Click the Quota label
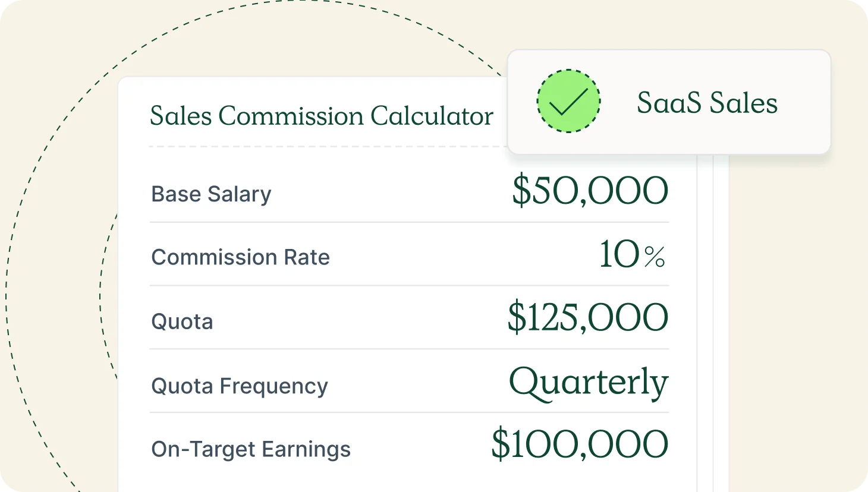The image size is (868, 492). 182,321
